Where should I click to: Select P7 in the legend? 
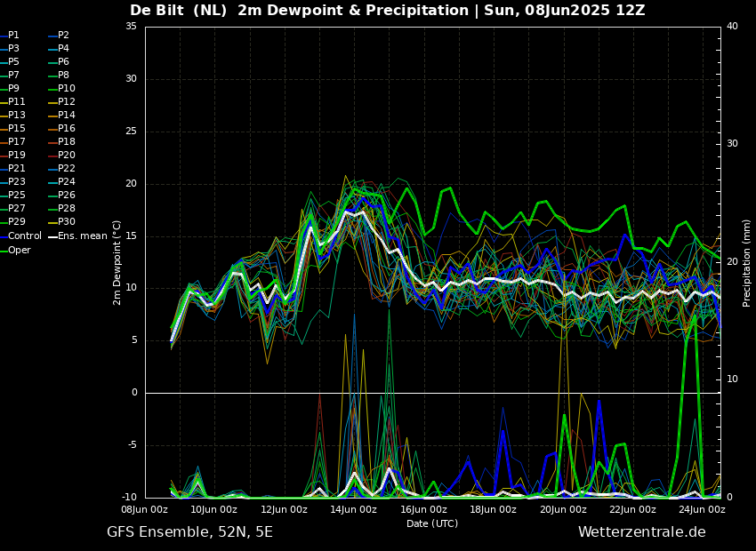pyautogui.click(x=10, y=76)
